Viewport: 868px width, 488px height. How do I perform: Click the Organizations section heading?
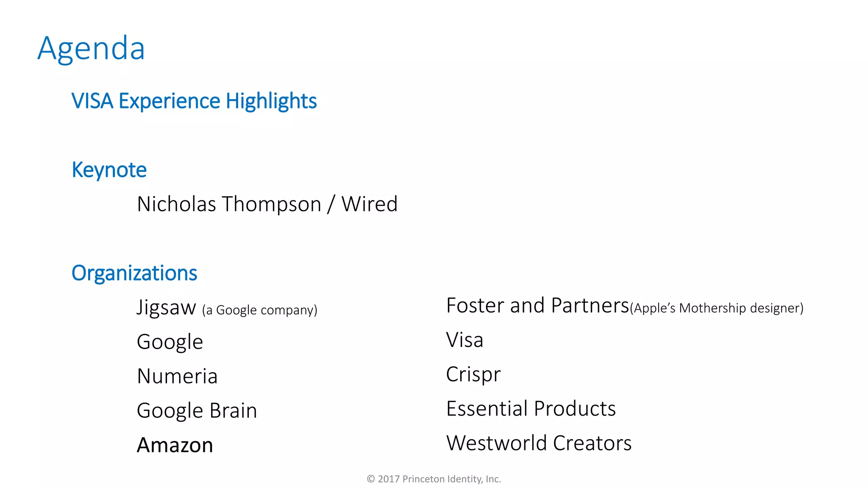(x=134, y=273)
